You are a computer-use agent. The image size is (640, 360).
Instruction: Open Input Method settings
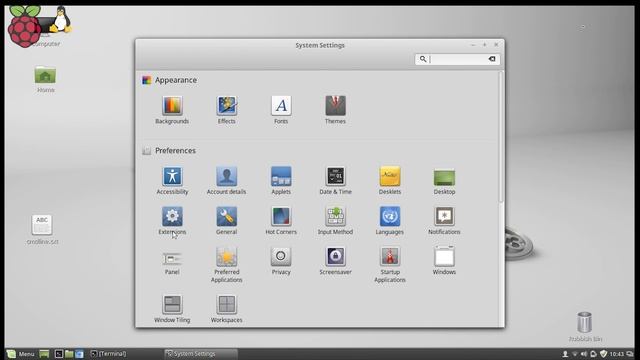pos(335,220)
